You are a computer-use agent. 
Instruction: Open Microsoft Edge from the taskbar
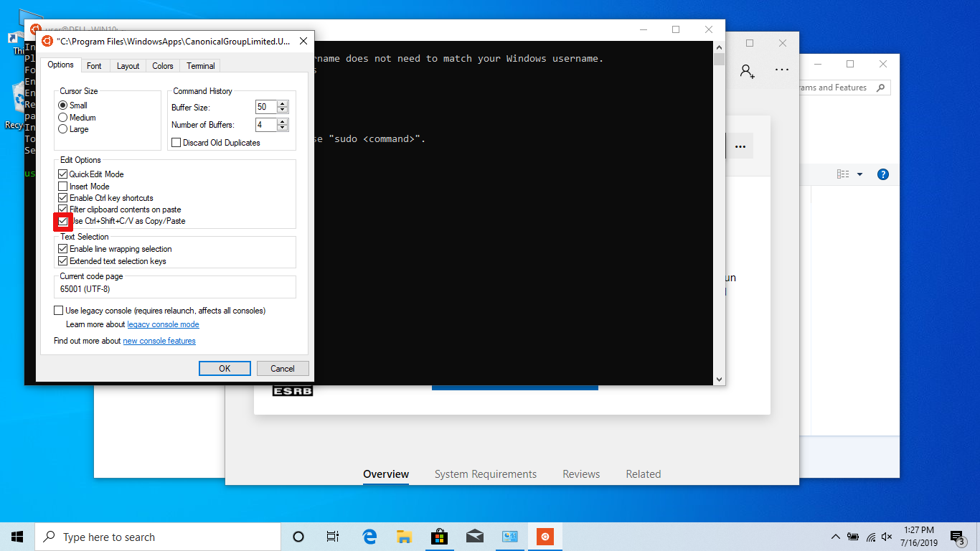click(369, 537)
